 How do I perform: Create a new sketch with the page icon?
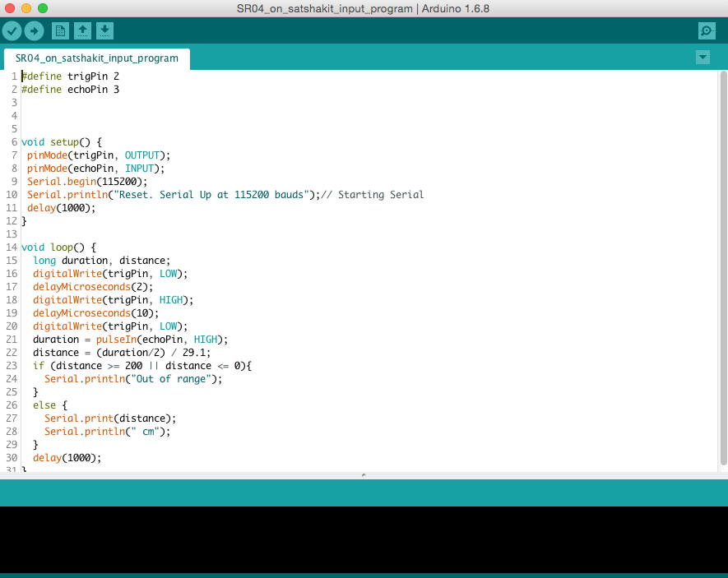[60, 31]
